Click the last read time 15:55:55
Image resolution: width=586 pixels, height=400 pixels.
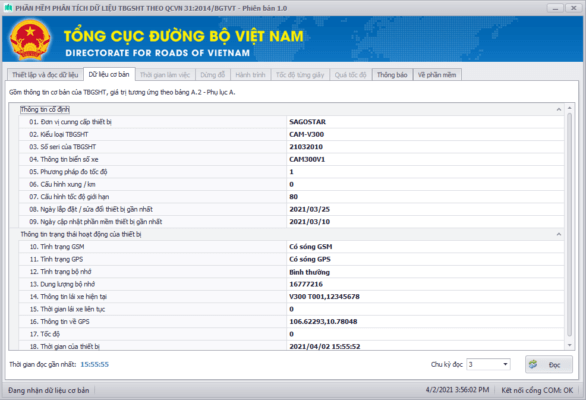(x=95, y=364)
